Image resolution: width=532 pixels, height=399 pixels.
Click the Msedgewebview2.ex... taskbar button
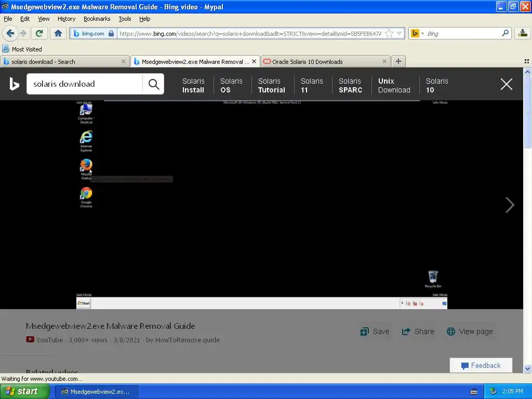tap(96, 392)
